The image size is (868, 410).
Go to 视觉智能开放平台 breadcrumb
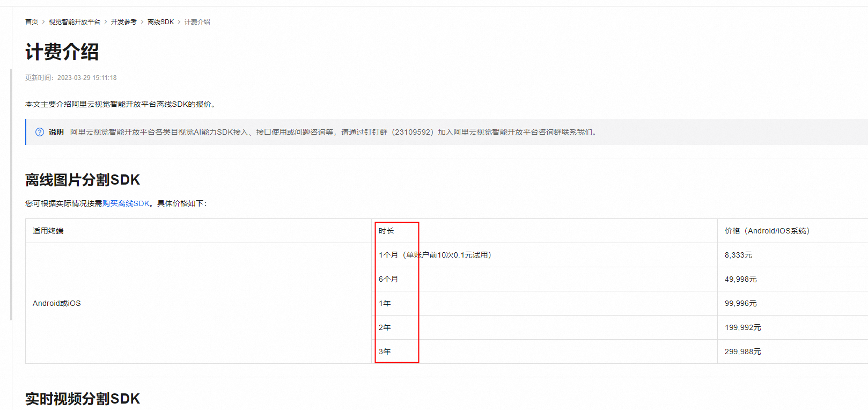click(75, 22)
